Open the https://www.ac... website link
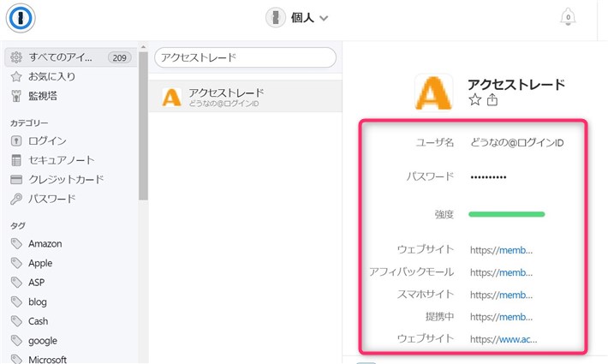The image size is (608, 364). click(504, 339)
